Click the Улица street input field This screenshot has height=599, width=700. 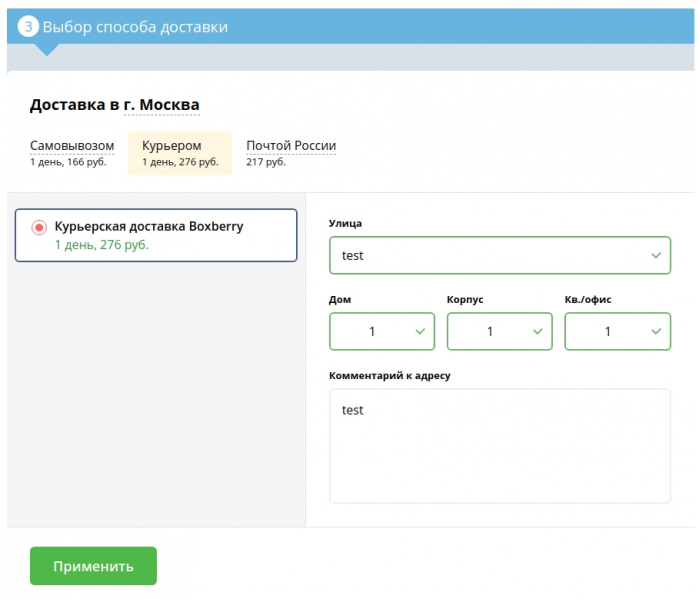click(500, 255)
